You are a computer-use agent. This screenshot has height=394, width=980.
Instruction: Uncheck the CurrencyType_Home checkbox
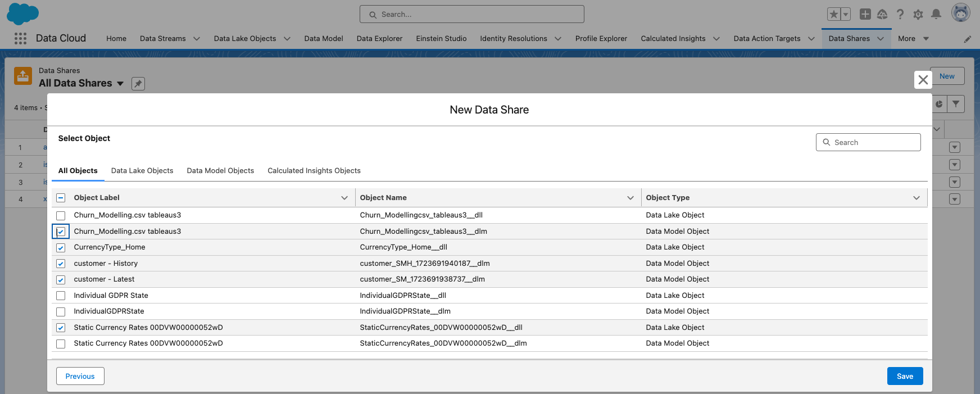point(61,248)
